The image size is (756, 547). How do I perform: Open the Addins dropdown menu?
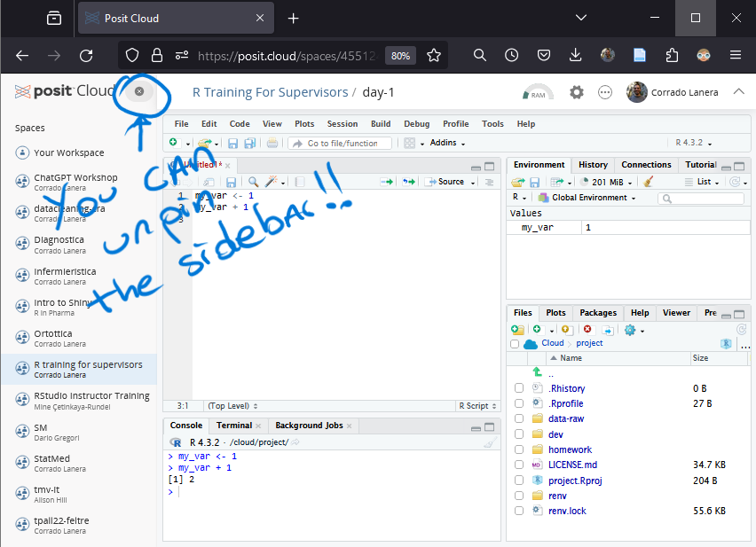[x=447, y=144]
